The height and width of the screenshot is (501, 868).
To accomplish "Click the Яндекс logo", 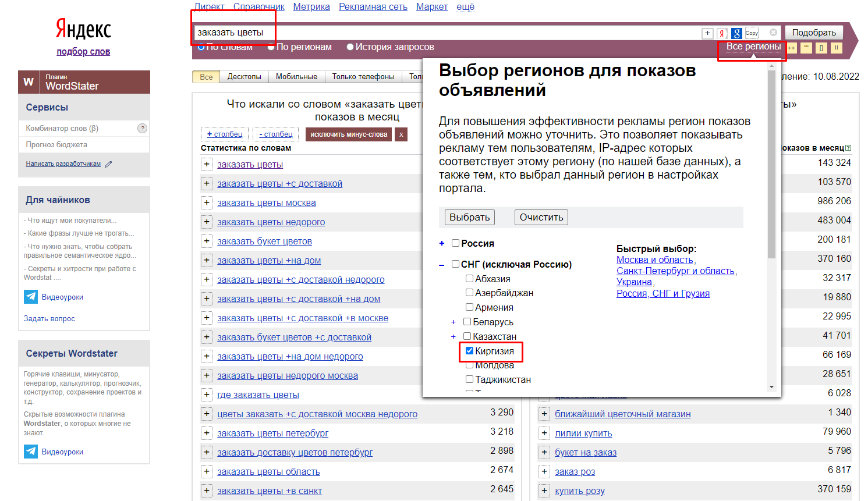I will click(x=83, y=29).
